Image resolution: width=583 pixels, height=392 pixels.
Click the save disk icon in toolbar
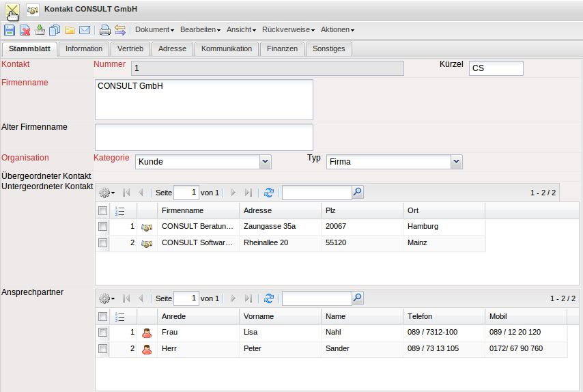[x=10, y=30]
